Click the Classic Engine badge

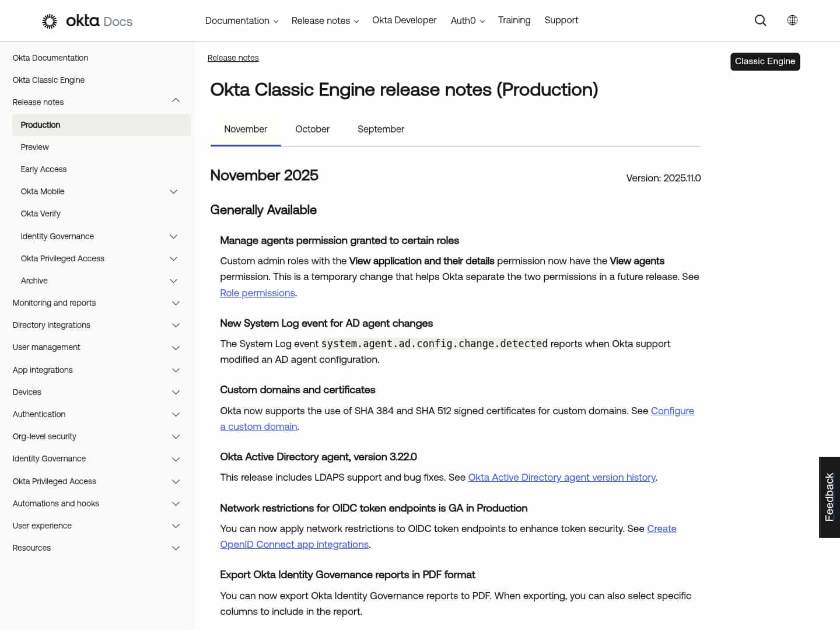(x=765, y=61)
